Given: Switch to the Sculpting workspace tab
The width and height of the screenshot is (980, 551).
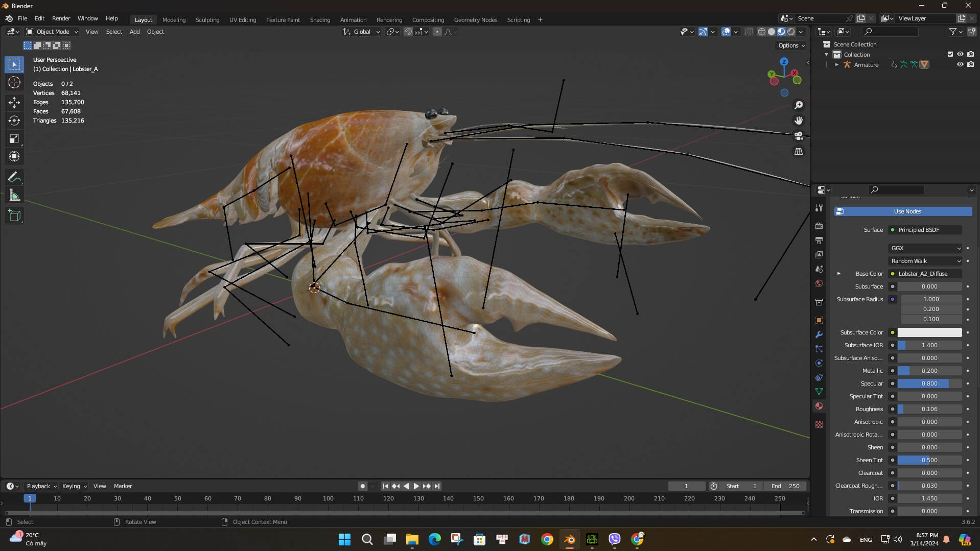Looking at the screenshot, I should coord(207,20).
